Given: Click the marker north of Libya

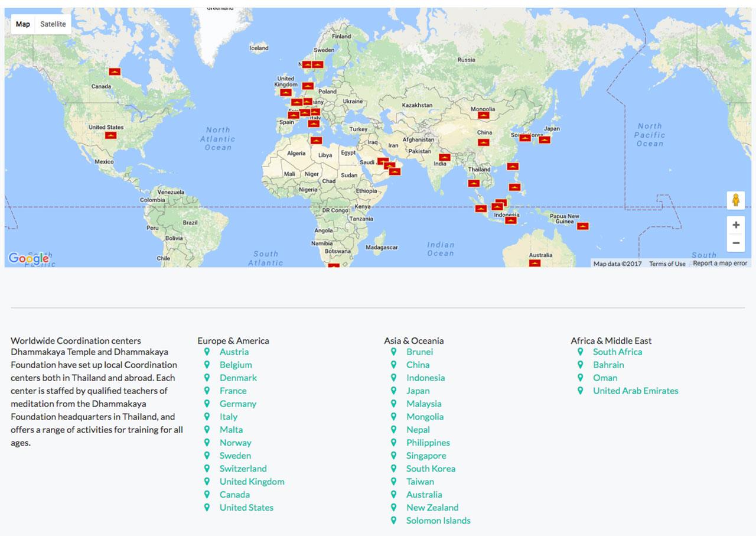Looking at the screenshot, I should point(317,141).
